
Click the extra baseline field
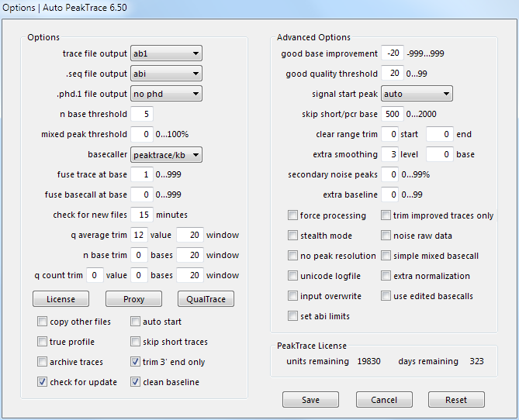389,195
